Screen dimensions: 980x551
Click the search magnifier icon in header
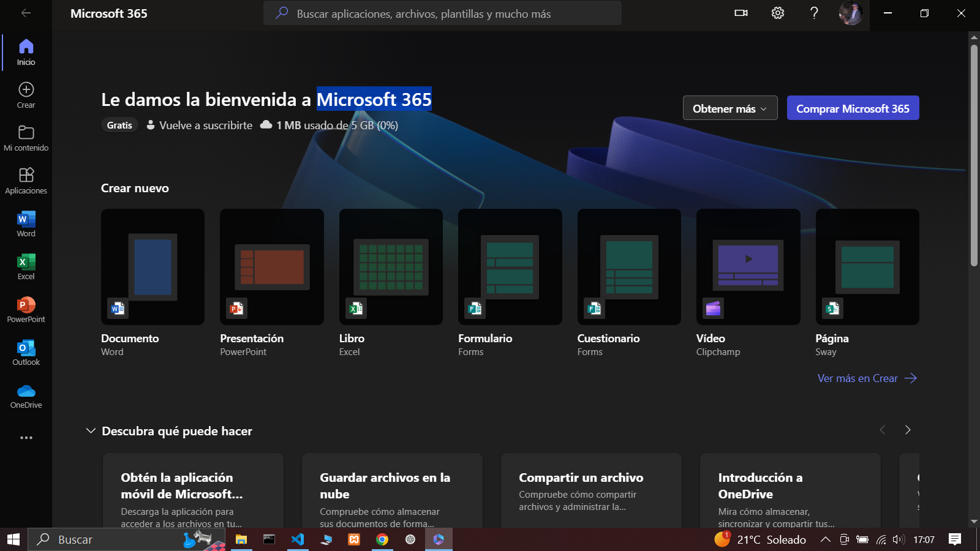pyautogui.click(x=282, y=13)
